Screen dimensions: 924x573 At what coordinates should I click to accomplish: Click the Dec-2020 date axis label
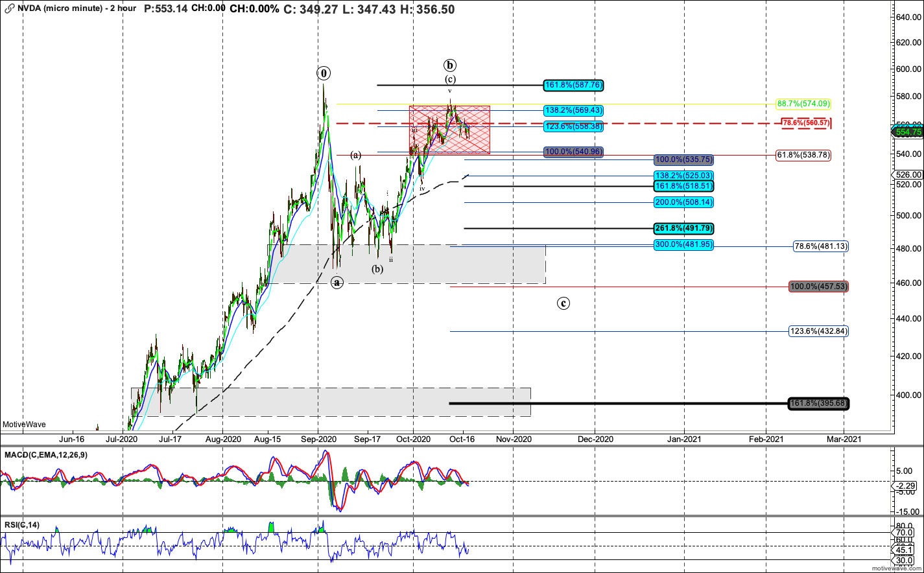pos(595,439)
